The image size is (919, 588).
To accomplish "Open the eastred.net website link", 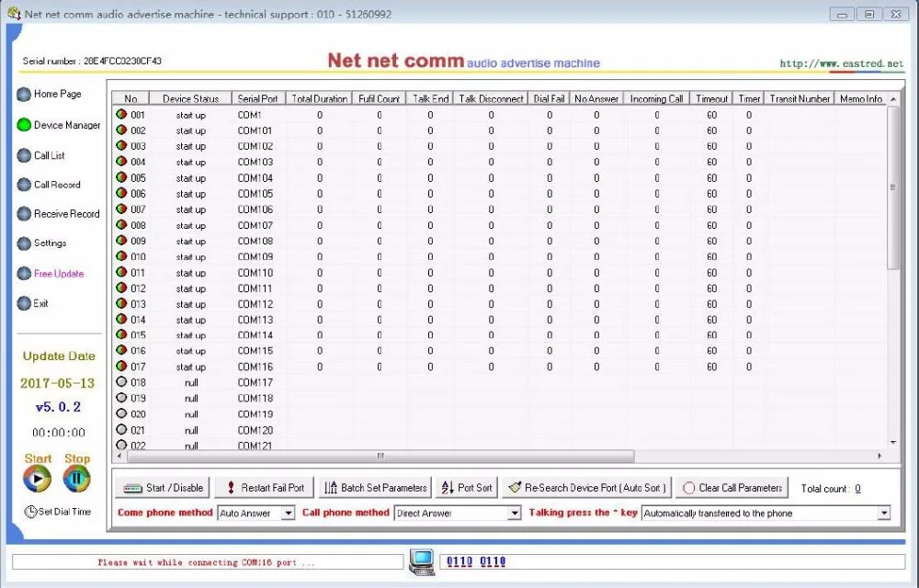I will point(841,63).
